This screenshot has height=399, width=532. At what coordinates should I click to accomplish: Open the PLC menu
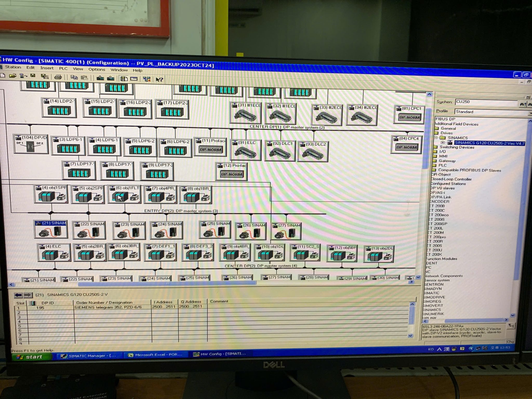(63, 69)
